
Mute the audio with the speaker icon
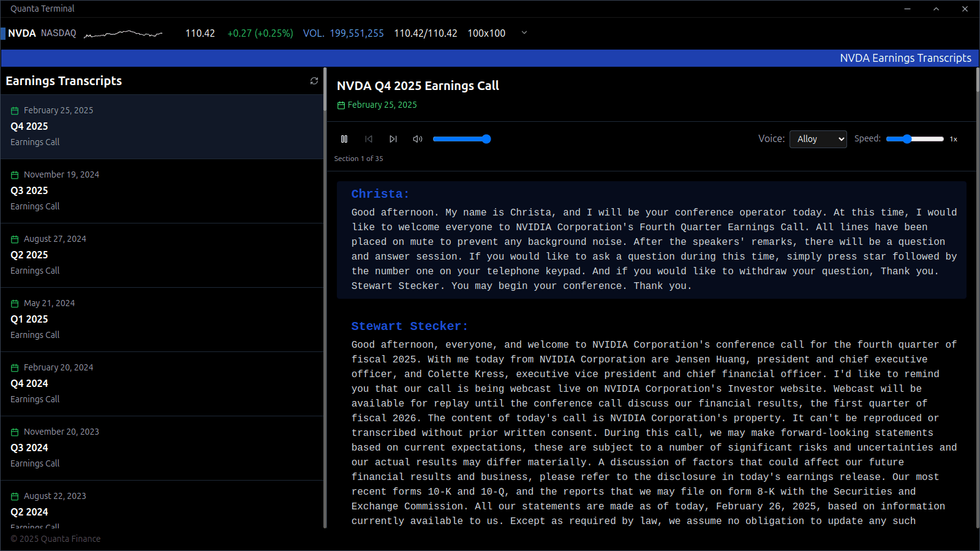pyautogui.click(x=418, y=139)
